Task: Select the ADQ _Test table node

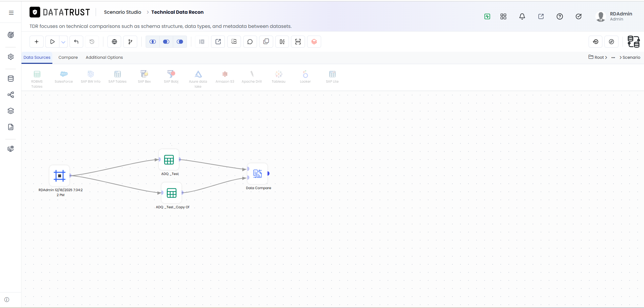Action: (x=169, y=160)
